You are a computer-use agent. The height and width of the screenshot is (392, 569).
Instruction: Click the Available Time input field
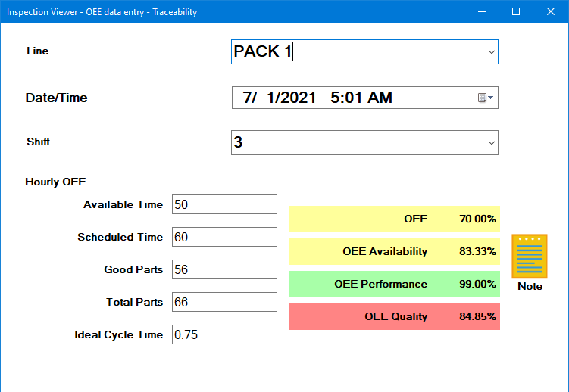tap(224, 204)
